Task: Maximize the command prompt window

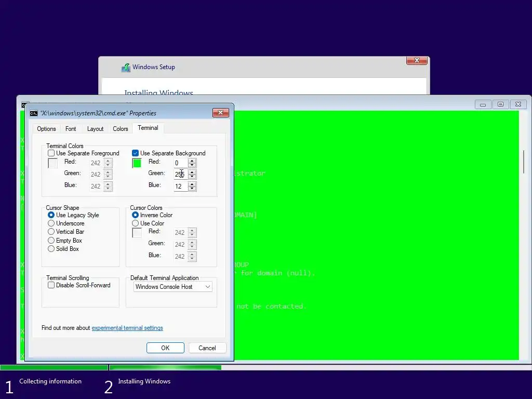Action: [500, 104]
